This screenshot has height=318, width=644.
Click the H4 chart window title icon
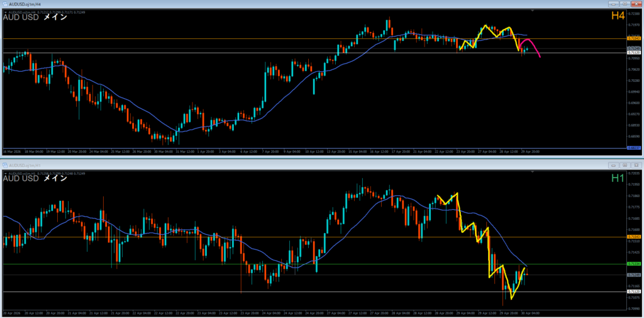pyautogui.click(x=5, y=4)
